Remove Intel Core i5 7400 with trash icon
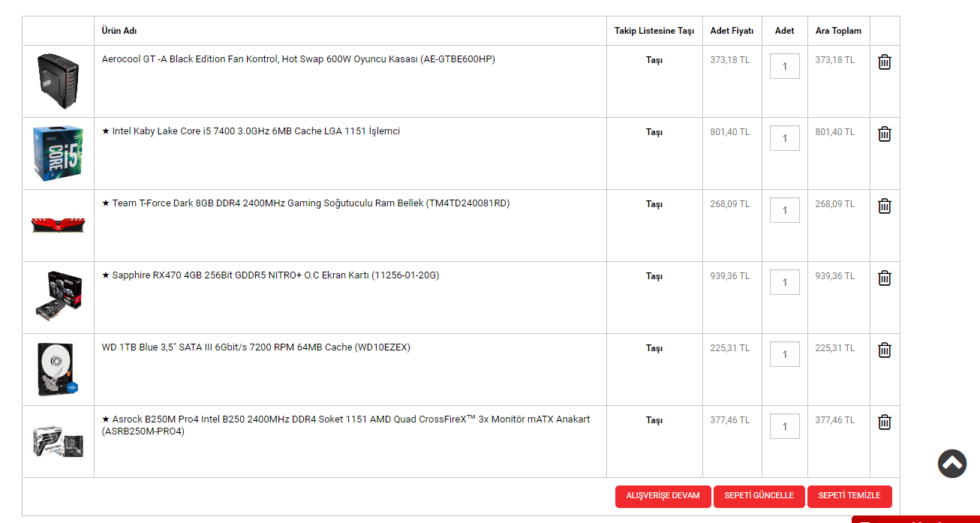The width and height of the screenshot is (980, 523). [x=885, y=134]
